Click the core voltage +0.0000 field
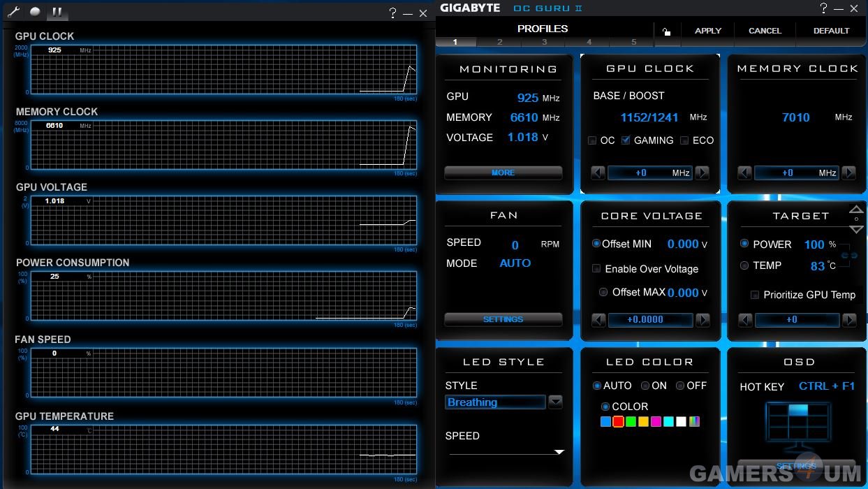Image resolution: width=868 pixels, height=489 pixels. coord(651,320)
